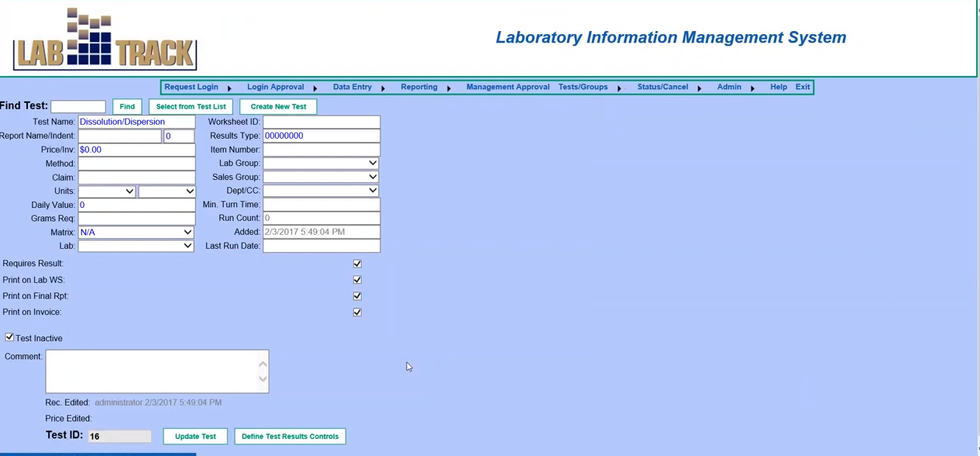Click the up arrow on the Comment box scrollbar
This screenshot has height=456, width=980.
point(263,363)
